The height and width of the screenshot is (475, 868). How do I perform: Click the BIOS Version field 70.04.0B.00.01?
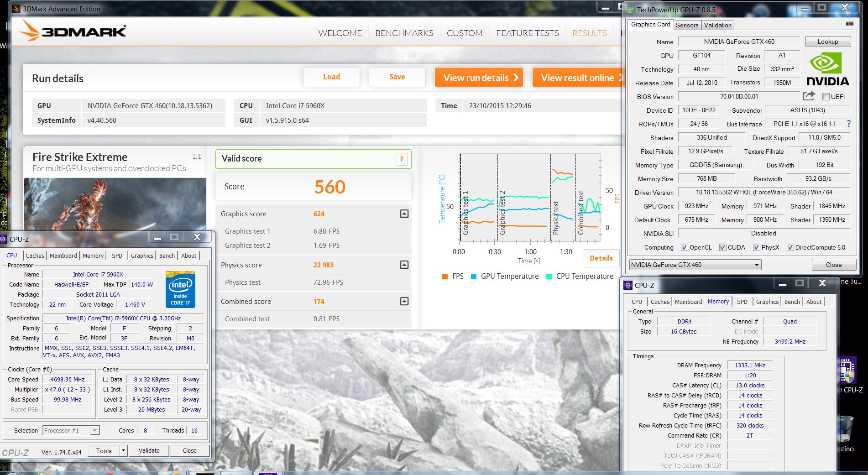coord(739,96)
